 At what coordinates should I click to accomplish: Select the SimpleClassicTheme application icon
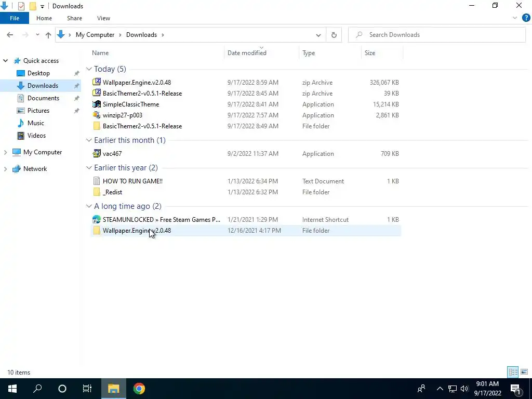click(x=97, y=104)
